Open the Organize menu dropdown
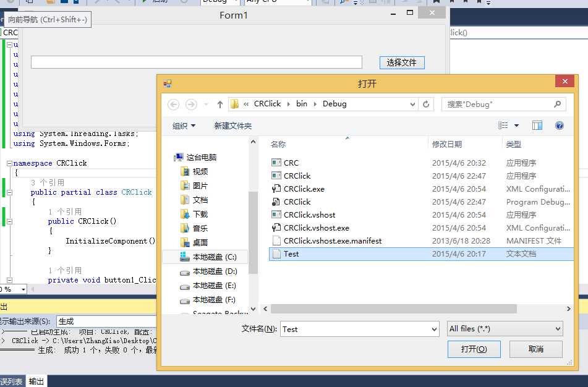 click(x=184, y=125)
